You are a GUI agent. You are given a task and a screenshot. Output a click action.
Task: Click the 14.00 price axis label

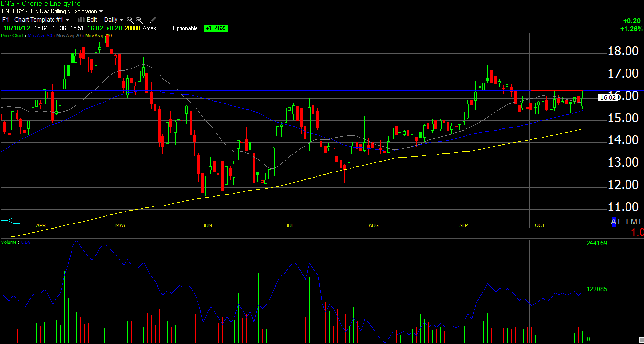(623, 140)
